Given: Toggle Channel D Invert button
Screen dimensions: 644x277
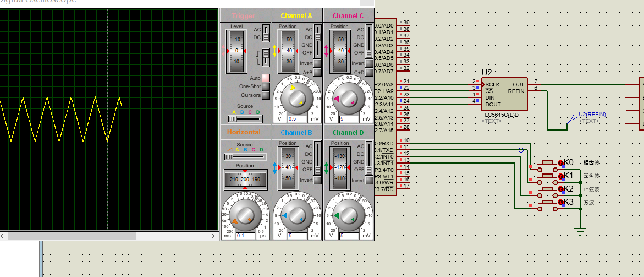Looking at the screenshot, I should click(369, 181).
